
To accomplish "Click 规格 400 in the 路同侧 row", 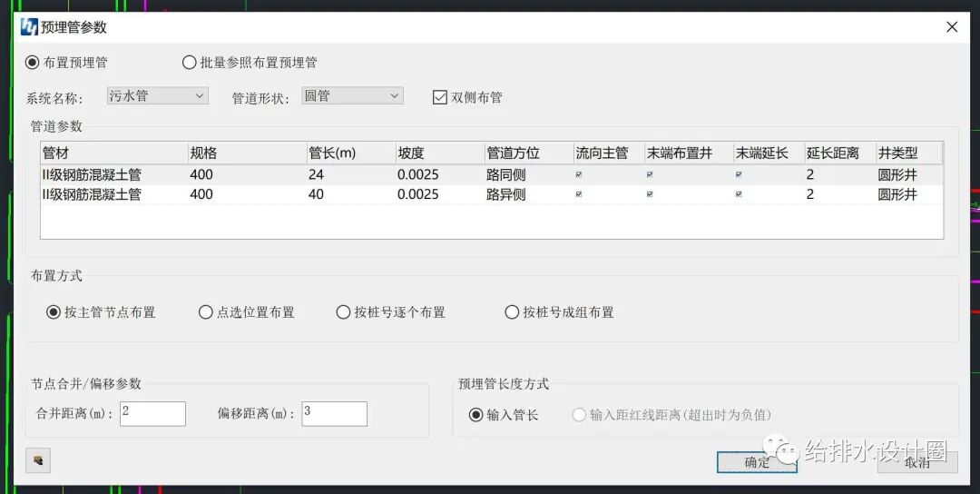I will click(247, 175).
